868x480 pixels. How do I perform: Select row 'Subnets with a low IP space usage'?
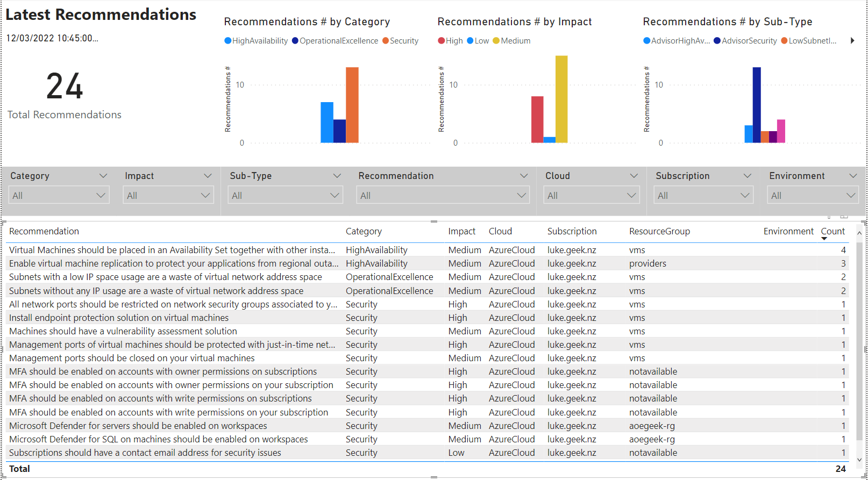[x=428, y=277]
